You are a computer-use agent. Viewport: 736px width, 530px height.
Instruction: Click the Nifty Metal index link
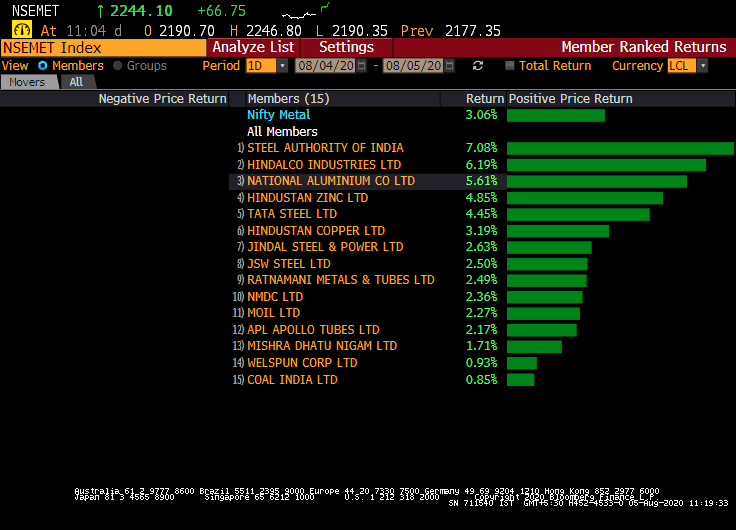point(278,115)
